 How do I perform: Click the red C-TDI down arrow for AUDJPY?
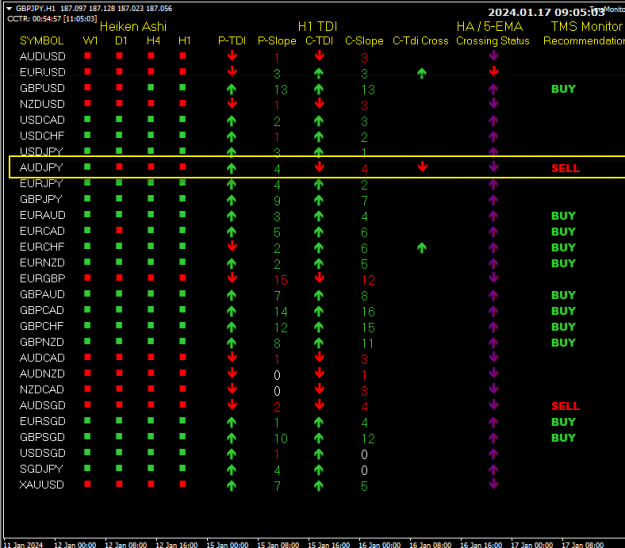(319, 167)
